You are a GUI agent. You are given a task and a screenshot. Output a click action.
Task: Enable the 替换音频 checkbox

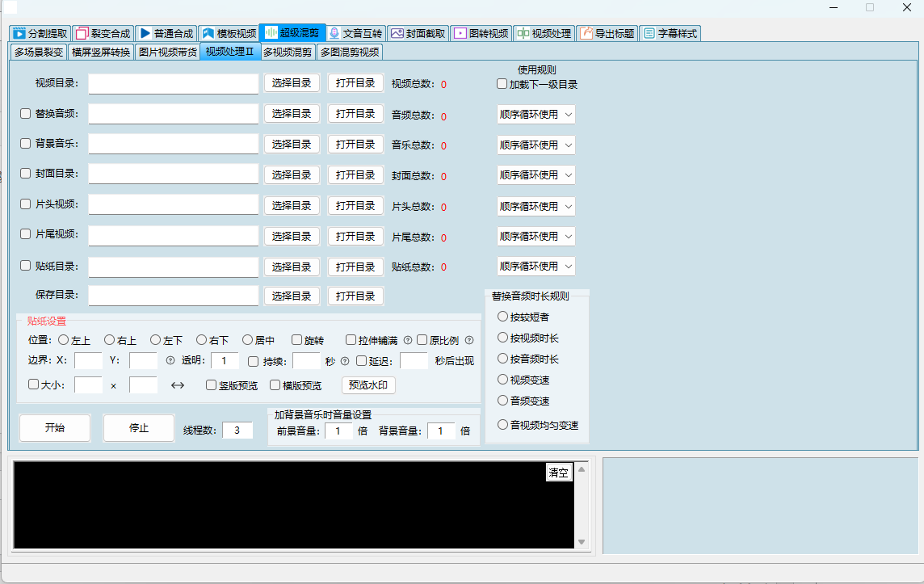click(26, 114)
